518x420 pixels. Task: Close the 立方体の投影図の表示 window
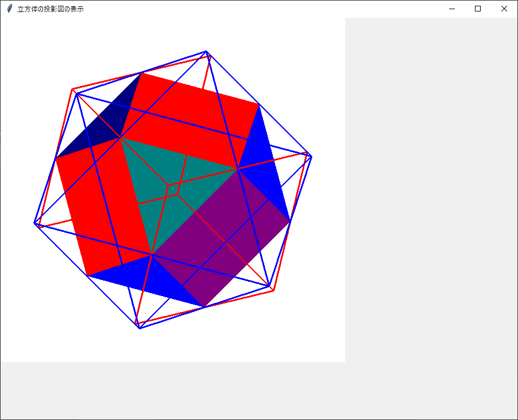coord(504,9)
